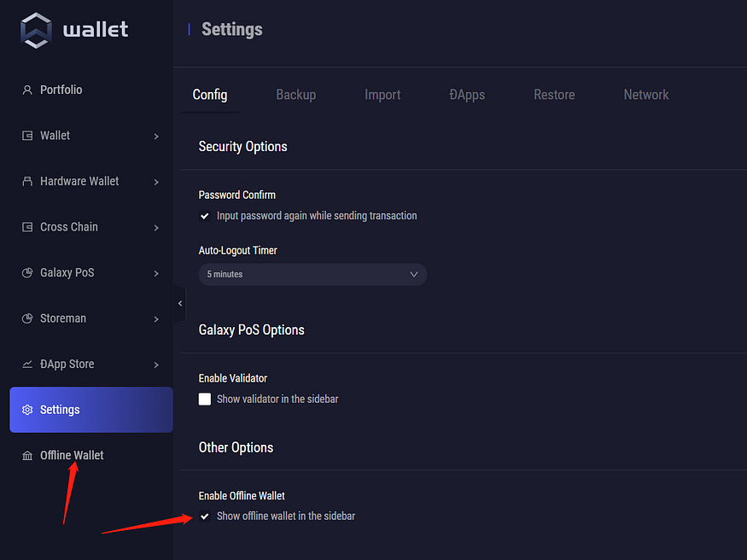Uncheck Show offline wallet in sidebar
Viewport: 747px width, 560px height.
click(205, 516)
